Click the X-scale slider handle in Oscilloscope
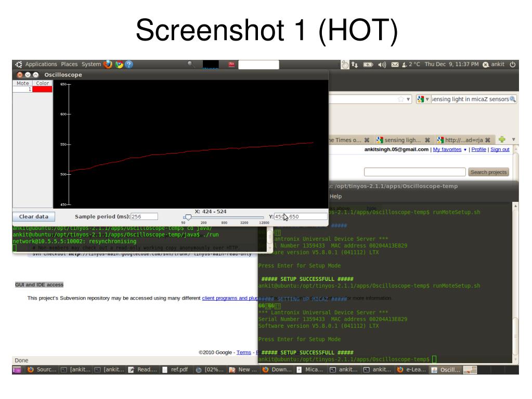 point(189,217)
